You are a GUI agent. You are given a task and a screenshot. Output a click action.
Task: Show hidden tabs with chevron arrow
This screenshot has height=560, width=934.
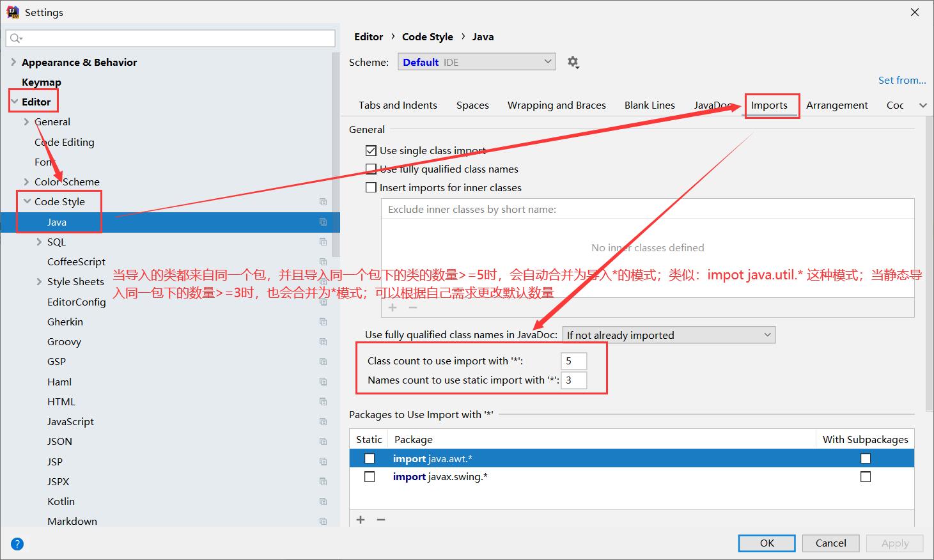[922, 105]
